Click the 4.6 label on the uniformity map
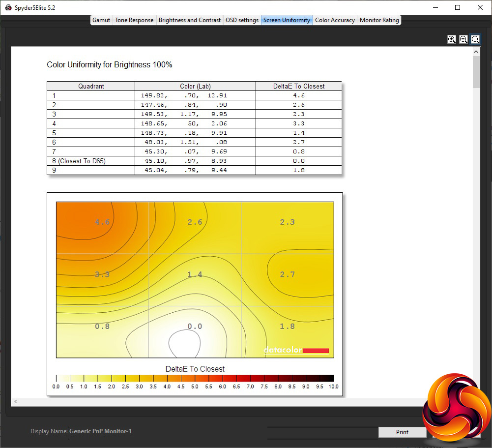This screenshot has height=448, width=492. tap(102, 222)
